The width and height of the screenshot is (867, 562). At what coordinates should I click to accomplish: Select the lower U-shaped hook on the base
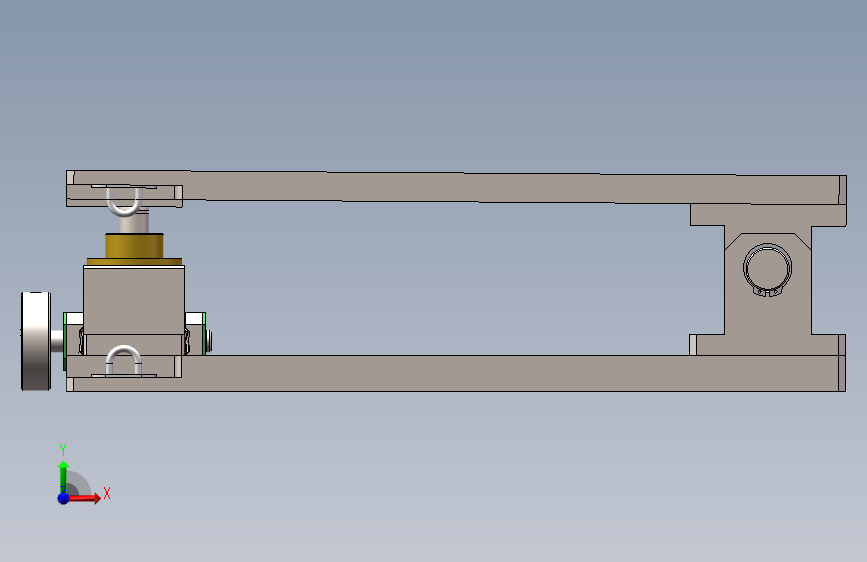[123, 360]
